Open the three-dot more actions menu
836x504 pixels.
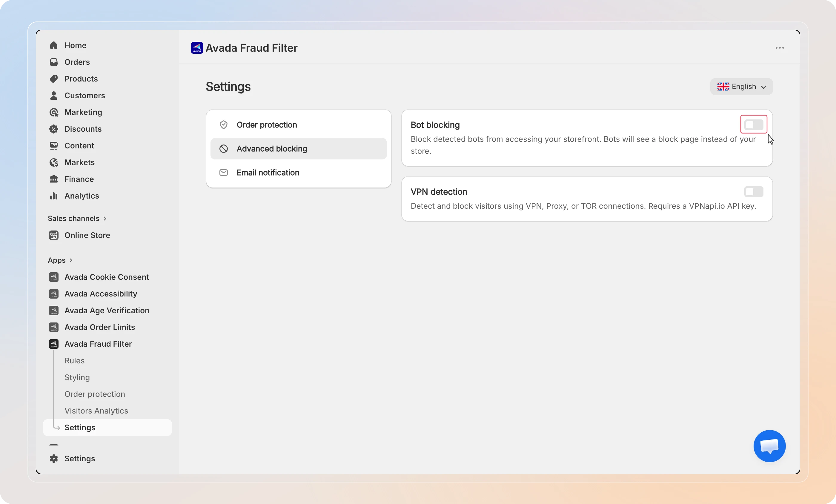tap(780, 48)
